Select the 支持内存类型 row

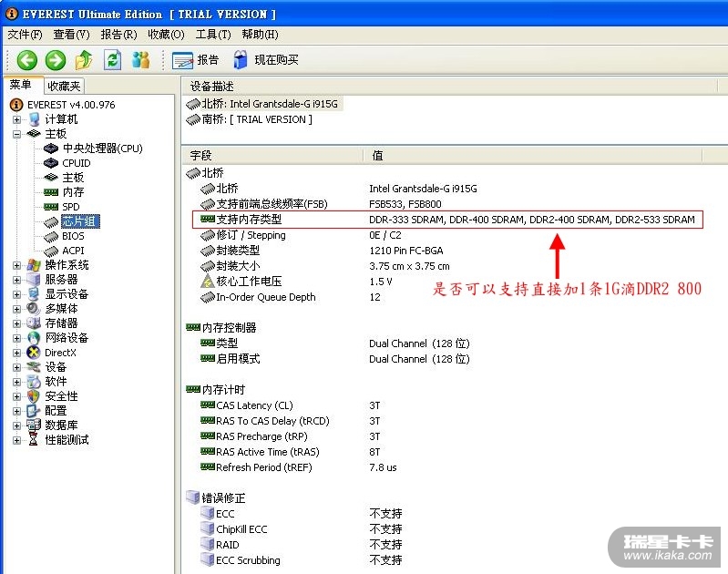[447, 220]
